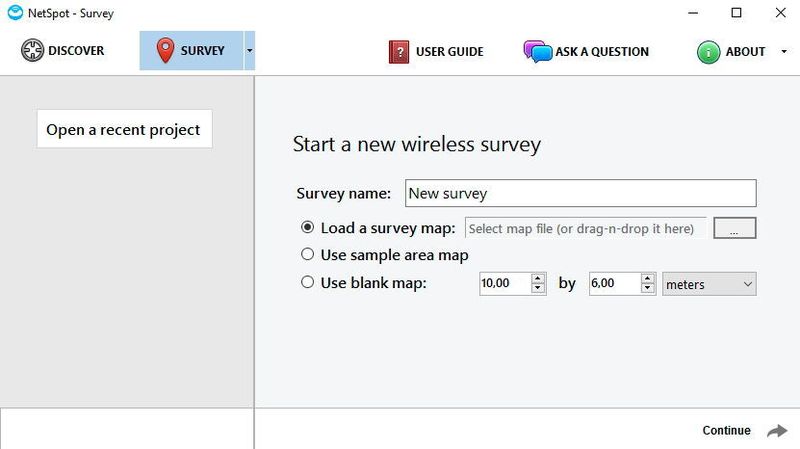The image size is (800, 449).
Task: Decrease the blank map width value
Action: 538,288
